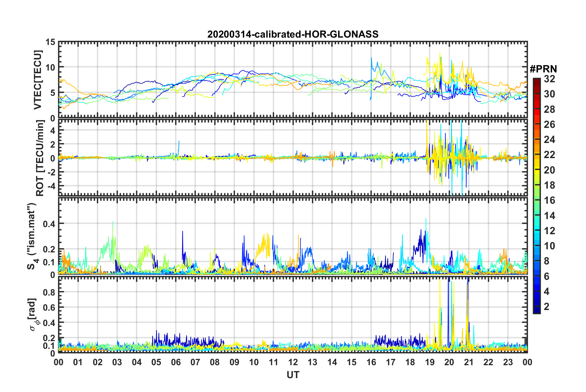Click the "13" tick on the UT axis
586x392 pixels.
tap(312, 362)
